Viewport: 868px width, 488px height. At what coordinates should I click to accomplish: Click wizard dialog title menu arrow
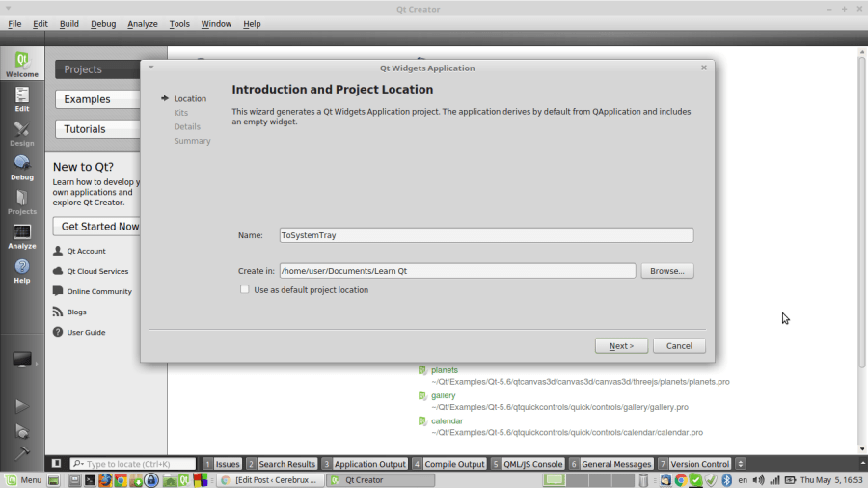(x=151, y=68)
